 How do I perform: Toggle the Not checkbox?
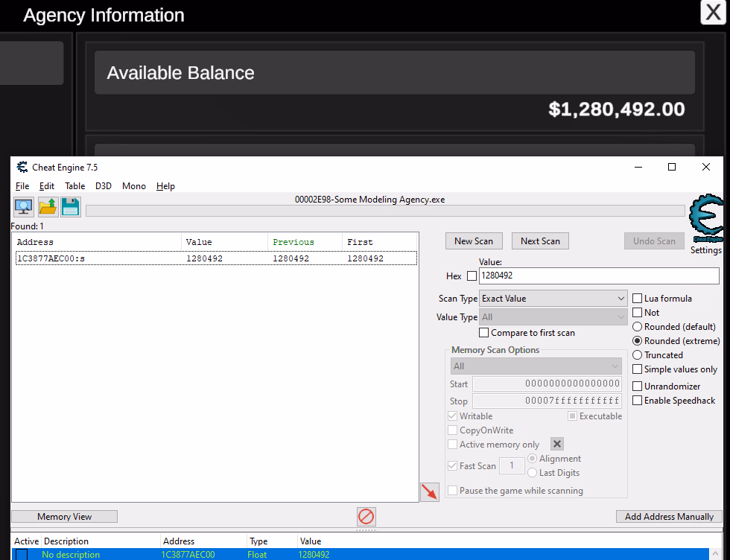pyautogui.click(x=638, y=312)
